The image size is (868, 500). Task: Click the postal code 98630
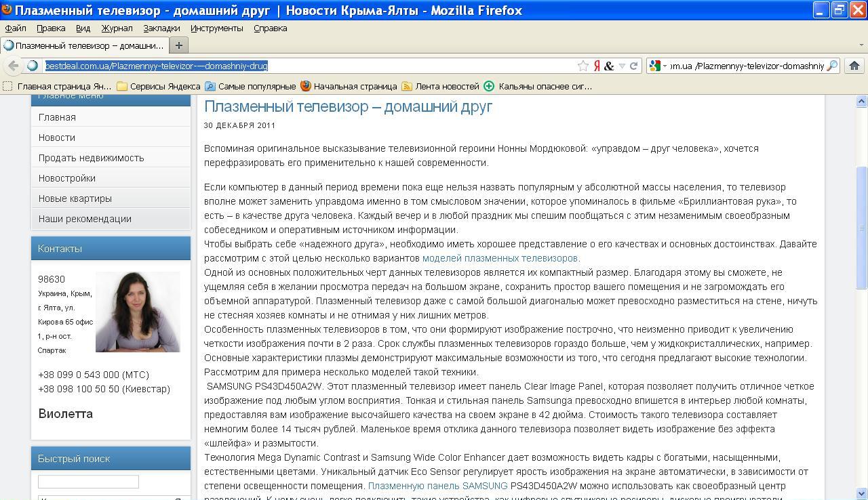point(52,279)
